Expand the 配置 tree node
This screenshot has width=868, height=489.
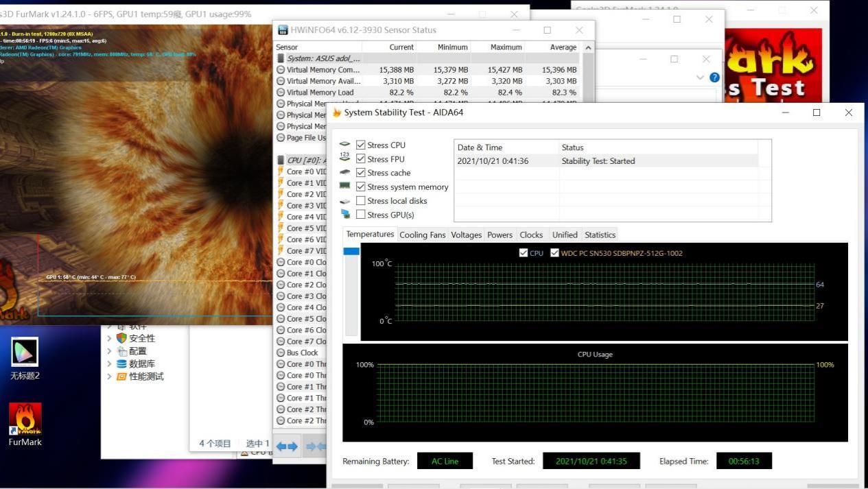point(108,351)
